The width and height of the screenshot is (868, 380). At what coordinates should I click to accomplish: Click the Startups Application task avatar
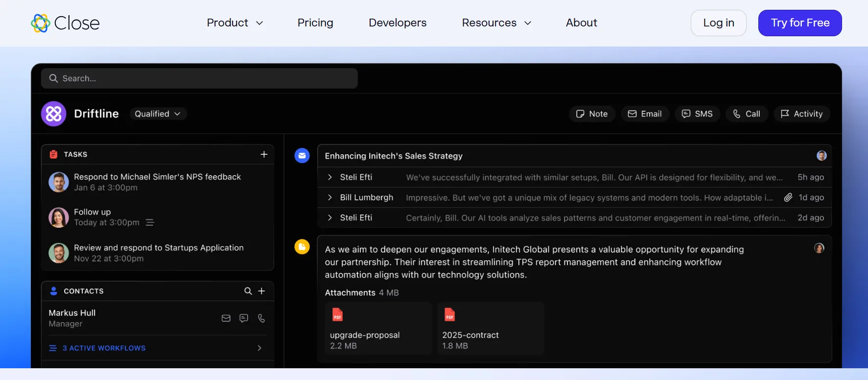(59, 253)
